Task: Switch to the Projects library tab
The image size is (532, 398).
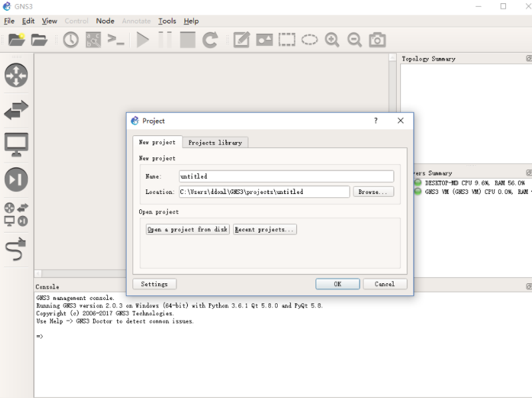Action: coord(215,143)
